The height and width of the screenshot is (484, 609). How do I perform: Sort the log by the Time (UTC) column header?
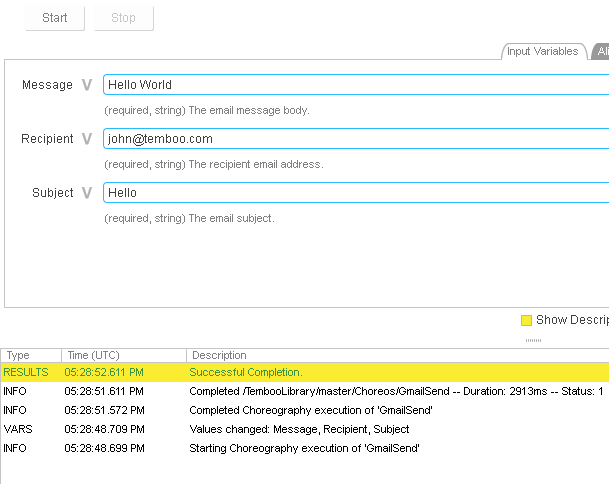click(124, 355)
